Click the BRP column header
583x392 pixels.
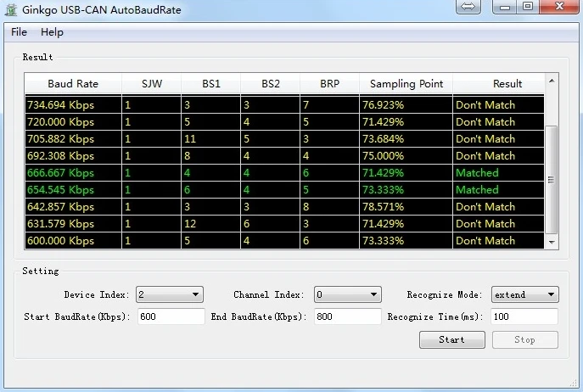click(330, 84)
